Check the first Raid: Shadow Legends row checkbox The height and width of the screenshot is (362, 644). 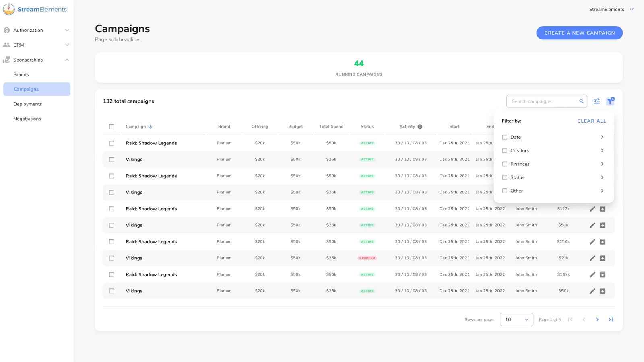(x=112, y=143)
